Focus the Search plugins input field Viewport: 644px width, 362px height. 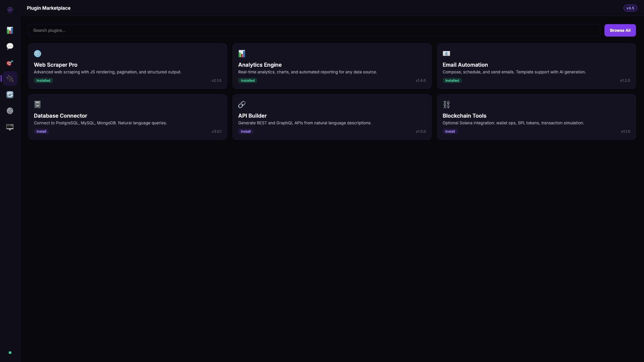[x=314, y=31]
